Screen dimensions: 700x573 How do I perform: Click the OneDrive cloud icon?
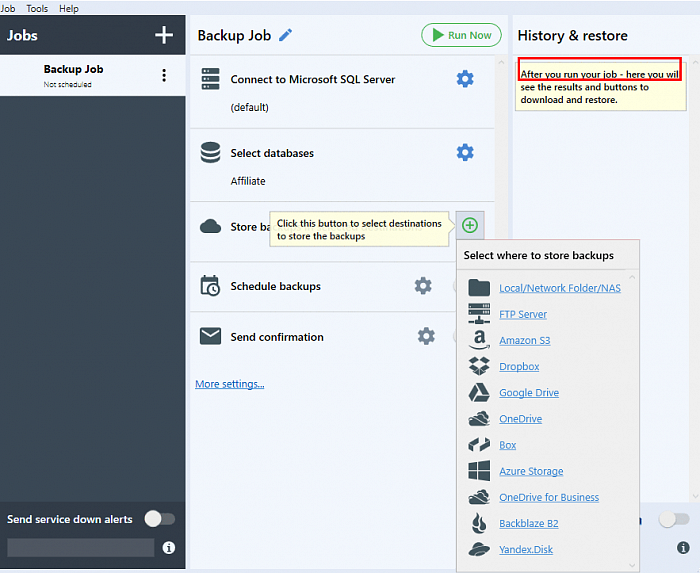point(479,419)
